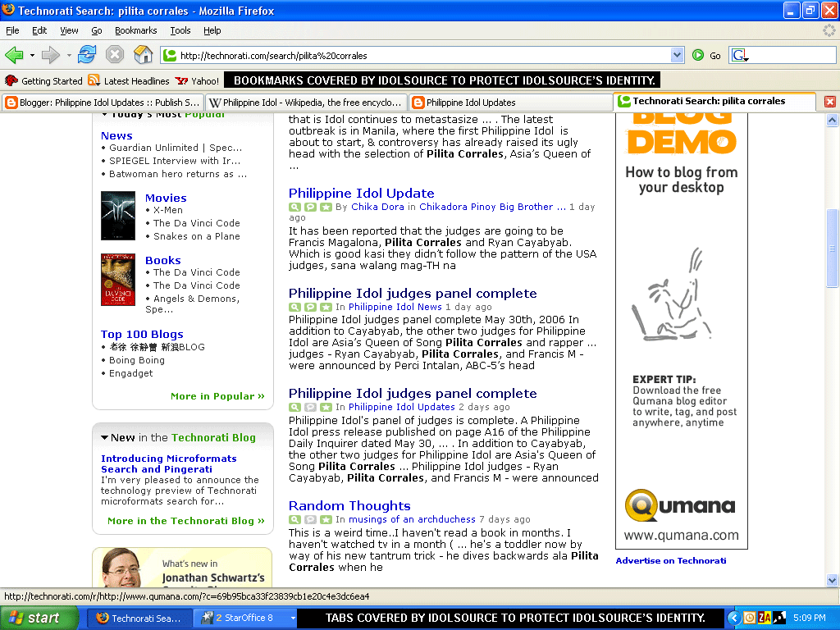Click the page scrollbar down arrow

click(x=832, y=580)
